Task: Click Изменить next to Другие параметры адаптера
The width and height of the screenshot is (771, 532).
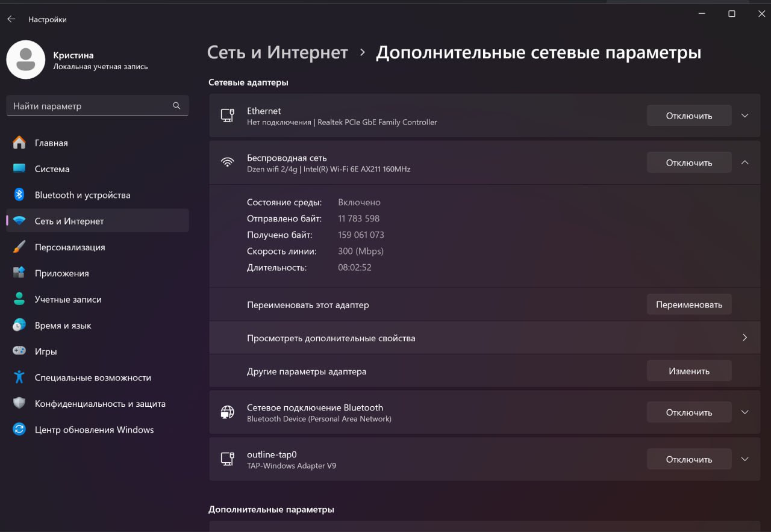Action: click(x=688, y=370)
